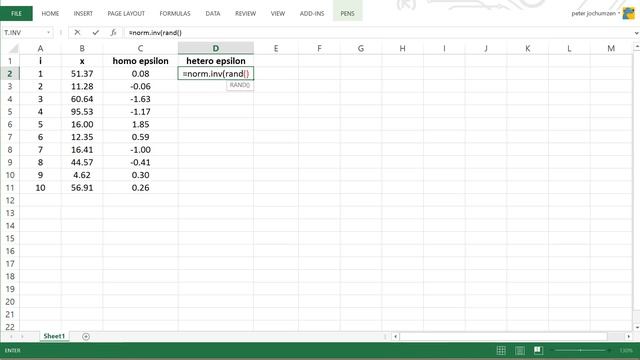Open the VIEW ribbon tab
The width and height of the screenshot is (640, 360).
coord(278,13)
